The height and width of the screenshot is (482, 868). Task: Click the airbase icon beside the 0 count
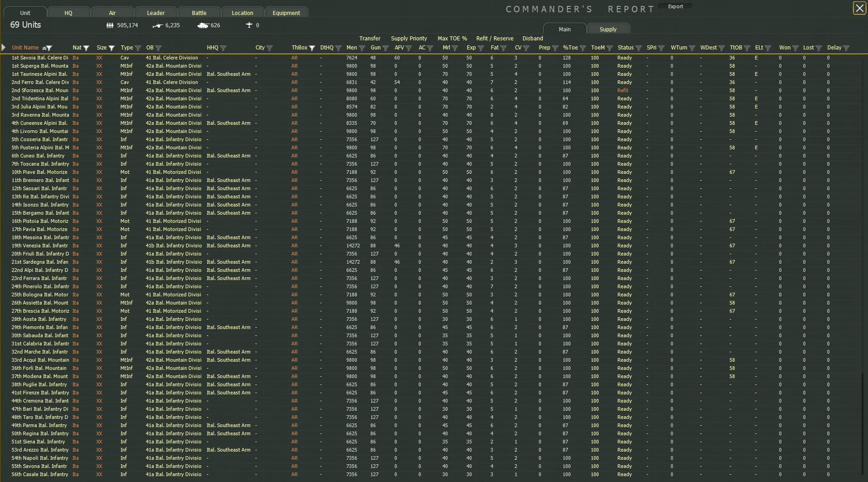click(x=249, y=25)
